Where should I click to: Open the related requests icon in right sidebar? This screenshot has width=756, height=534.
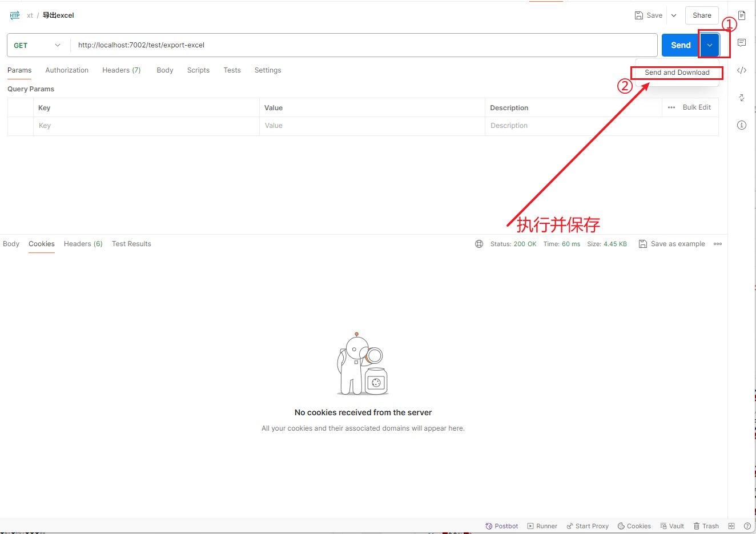[x=742, y=98]
